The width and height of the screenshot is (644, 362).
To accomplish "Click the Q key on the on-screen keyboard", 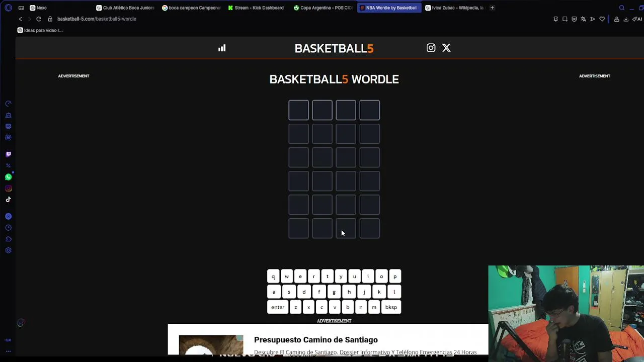I will click(x=273, y=277).
